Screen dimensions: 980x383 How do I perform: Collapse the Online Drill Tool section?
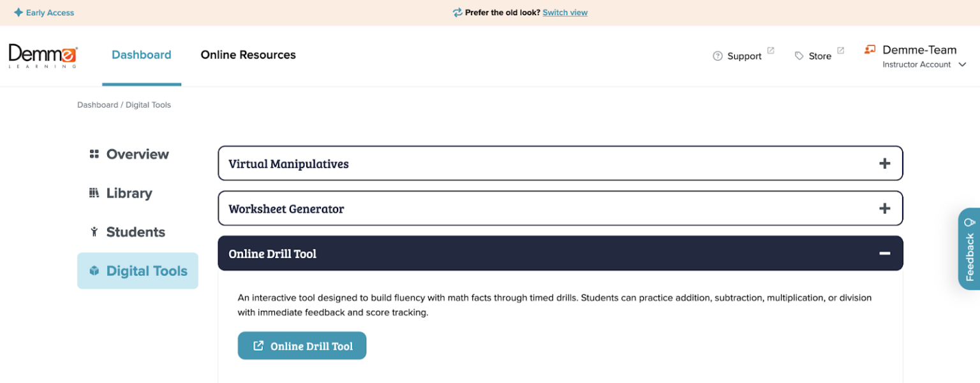[885, 253]
